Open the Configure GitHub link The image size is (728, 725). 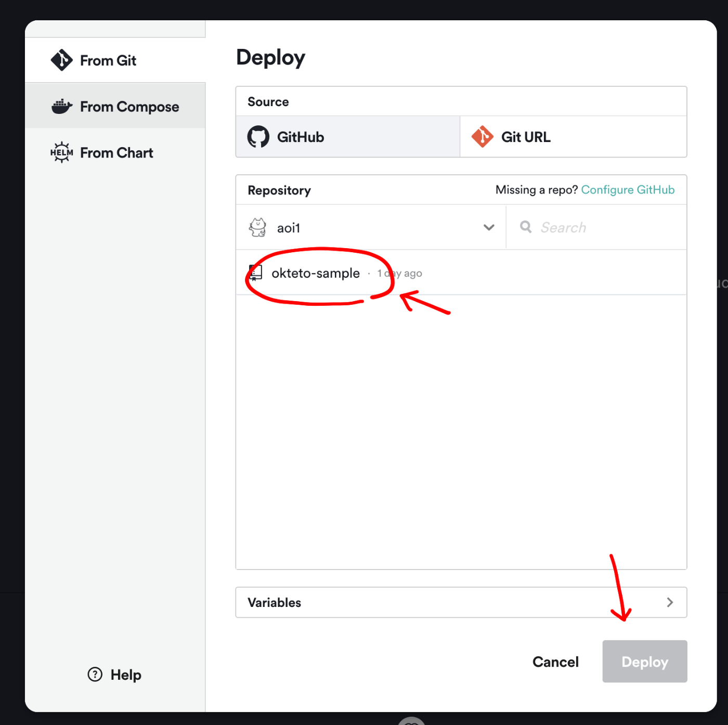[628, 190]
